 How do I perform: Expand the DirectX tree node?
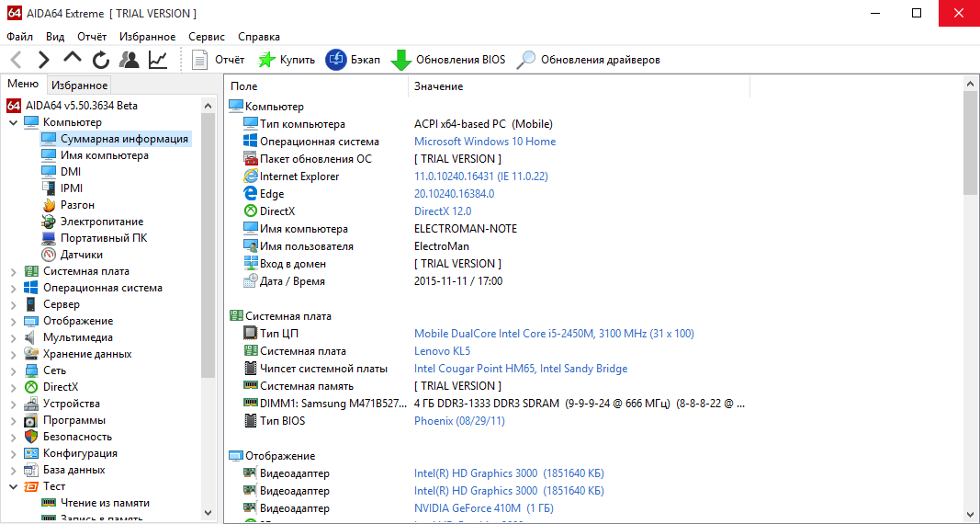point(13,388)
